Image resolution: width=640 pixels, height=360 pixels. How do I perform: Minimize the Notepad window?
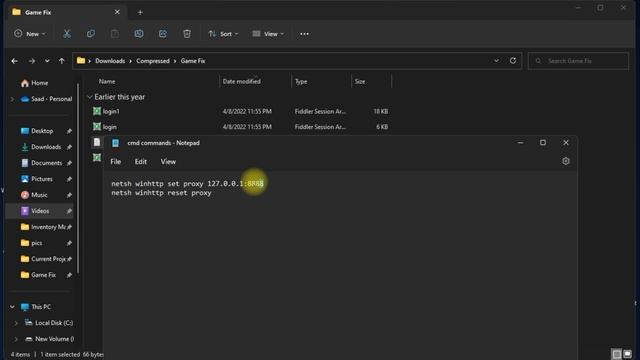coord(520,143)
